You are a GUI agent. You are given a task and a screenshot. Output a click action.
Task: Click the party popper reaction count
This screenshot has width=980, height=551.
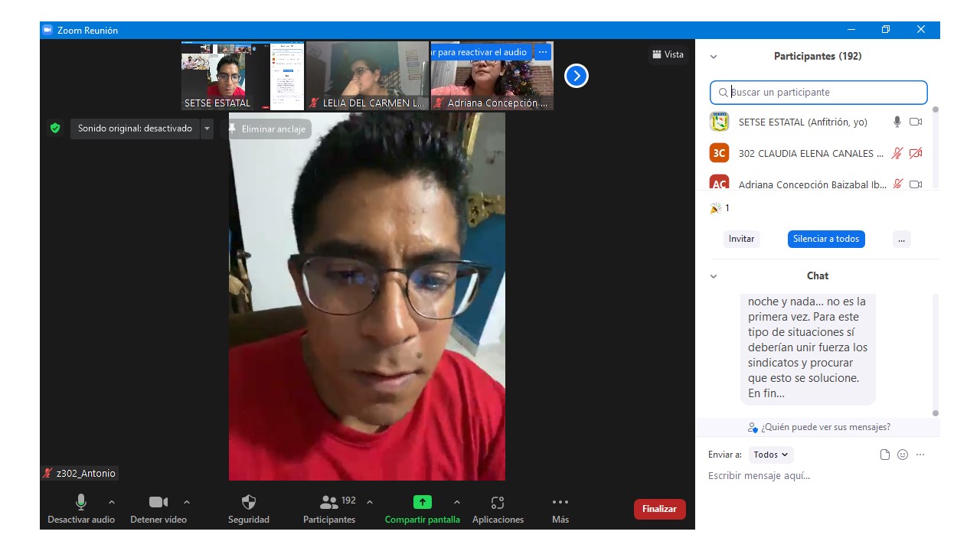coord(720,208)
